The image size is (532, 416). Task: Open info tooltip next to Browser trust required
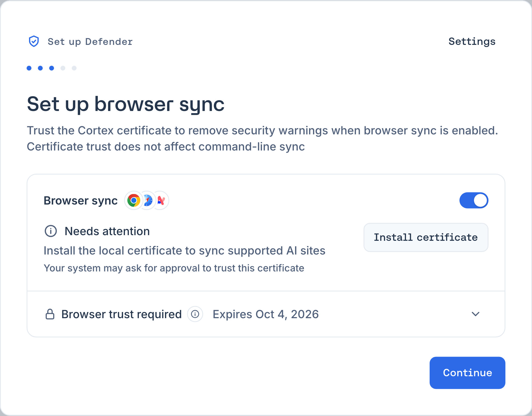tap(195, 314)
